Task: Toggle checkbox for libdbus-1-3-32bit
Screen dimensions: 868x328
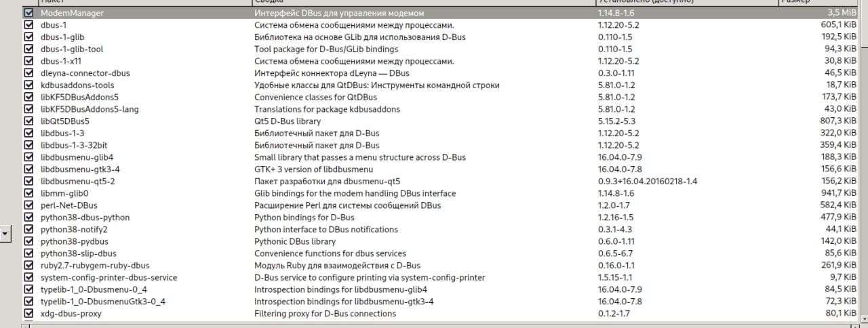Action: [28, 145]
